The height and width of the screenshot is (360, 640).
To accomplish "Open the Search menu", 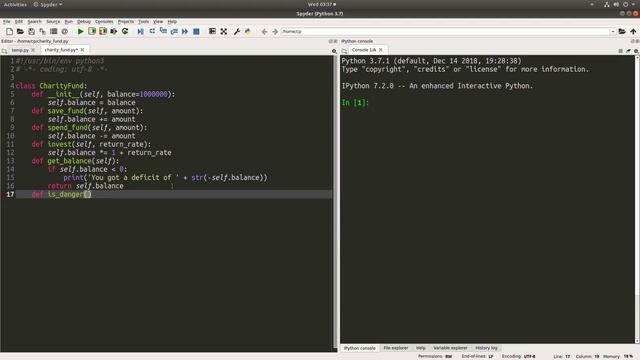I will pyautogui.click(x=34, y=21).
